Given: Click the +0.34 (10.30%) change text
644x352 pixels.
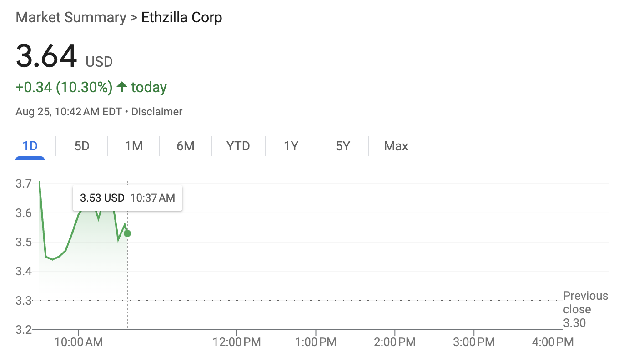Looking at the screenshot, I should click(x=64, y=87).
